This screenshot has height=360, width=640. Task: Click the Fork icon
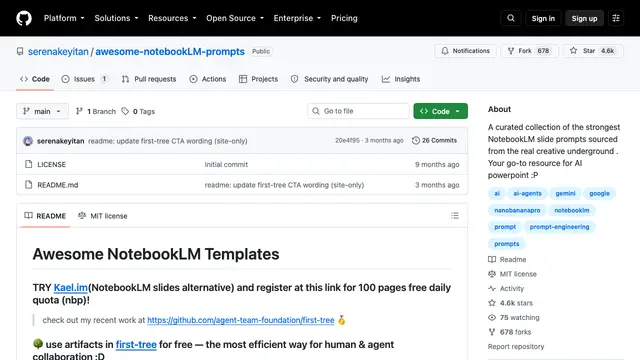click(x=511, y=51)
